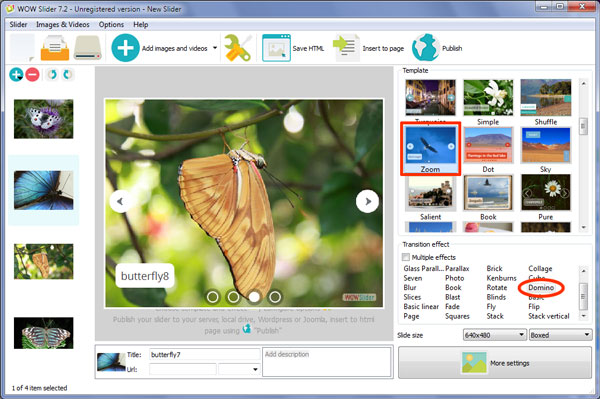
Task: Click the open project orange tray icon
Action: pos(55,48)
